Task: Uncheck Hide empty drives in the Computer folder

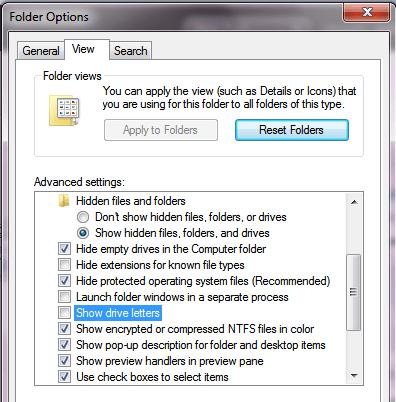Action: click(x=64, y=249)
